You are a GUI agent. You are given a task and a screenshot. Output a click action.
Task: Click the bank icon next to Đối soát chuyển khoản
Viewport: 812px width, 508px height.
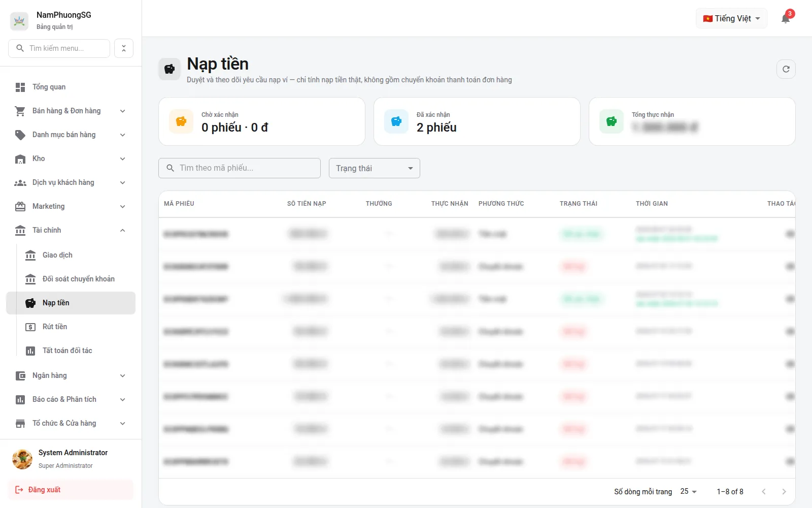30,279
